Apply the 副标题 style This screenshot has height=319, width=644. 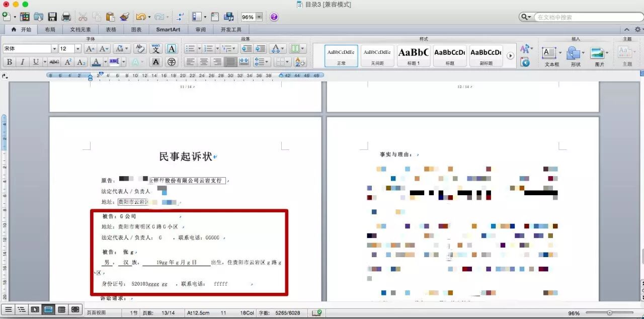pos(486,55)
